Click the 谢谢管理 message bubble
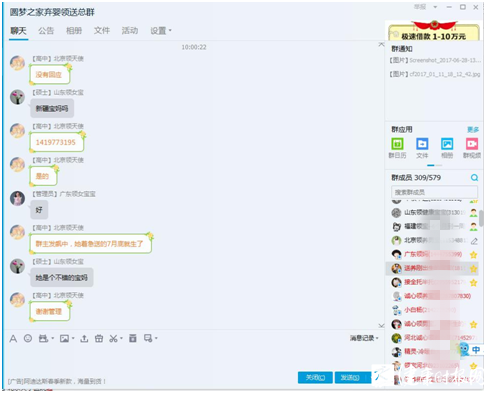486x393 pixels. pyautogui.click(x=49, y=311)
